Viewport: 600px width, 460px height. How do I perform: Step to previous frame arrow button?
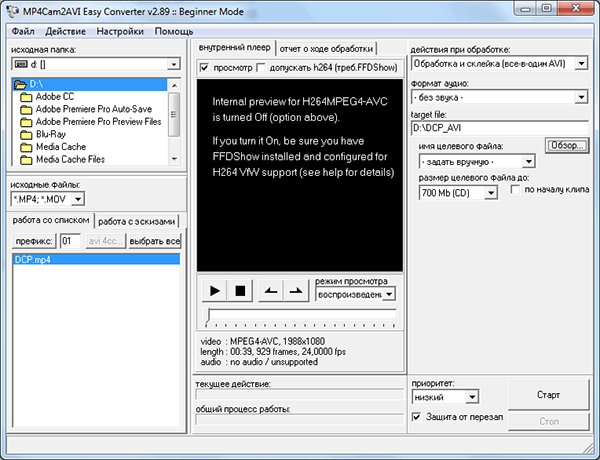(x=271, y=291)
